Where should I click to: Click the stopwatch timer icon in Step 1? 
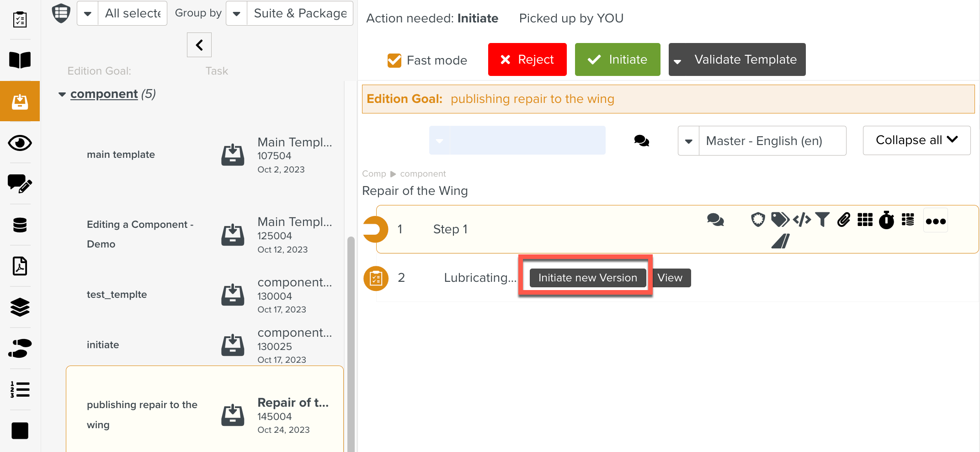point(886,220)
